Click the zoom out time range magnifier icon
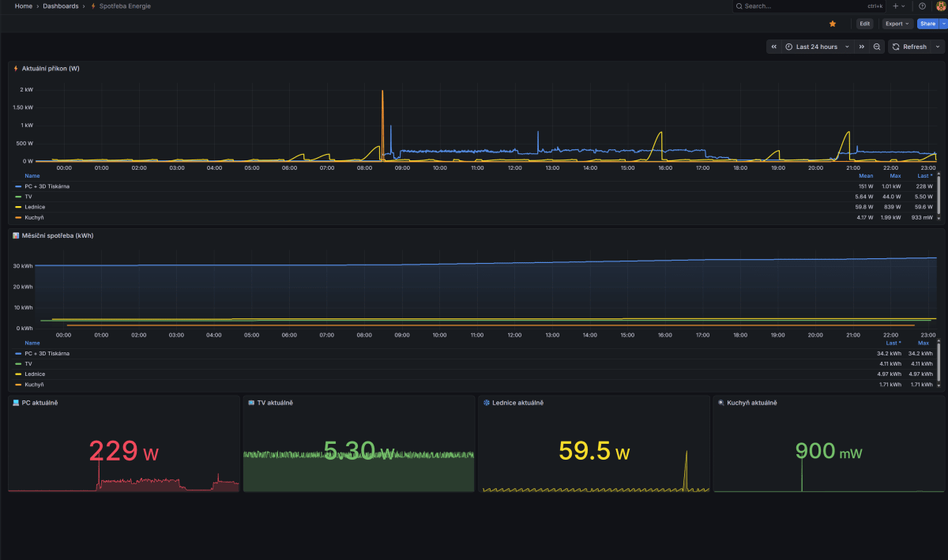This screenshot has width=948, height=560. click(877, 47)
